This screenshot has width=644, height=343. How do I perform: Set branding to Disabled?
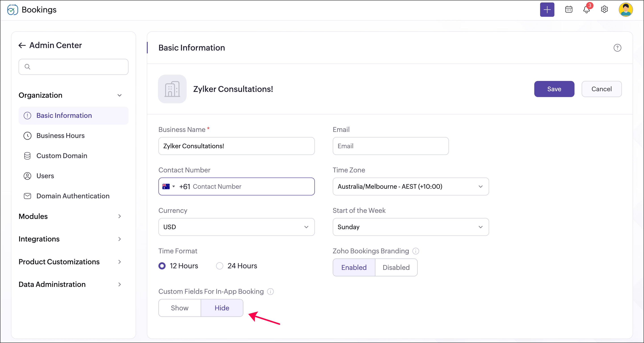coord(396,267)
